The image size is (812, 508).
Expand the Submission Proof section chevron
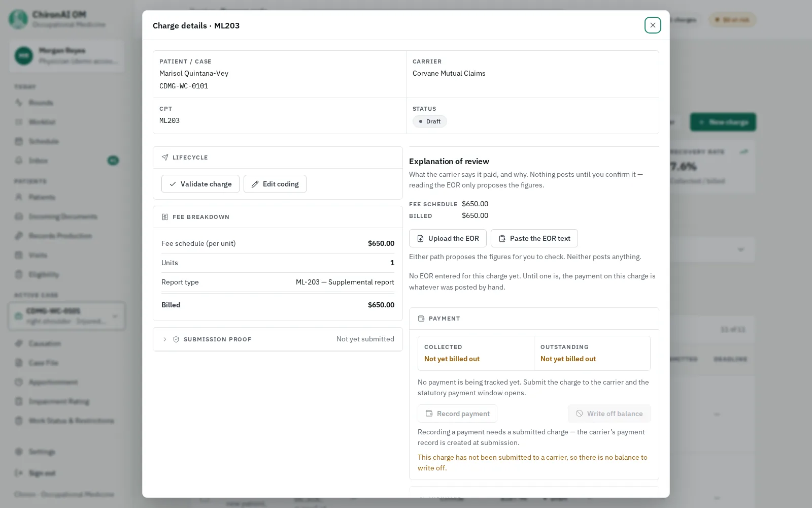click(x=165, y=339)
